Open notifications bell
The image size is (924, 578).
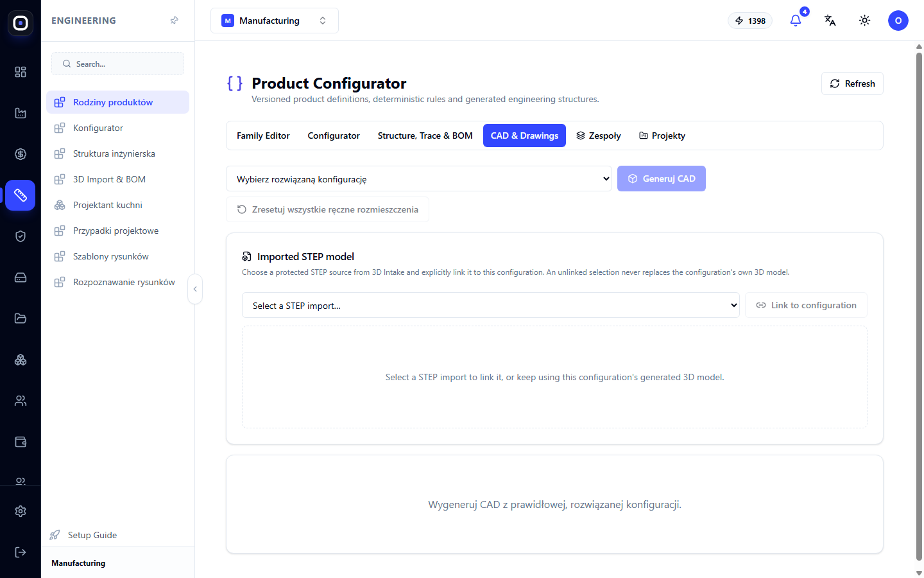pos(796,21)
